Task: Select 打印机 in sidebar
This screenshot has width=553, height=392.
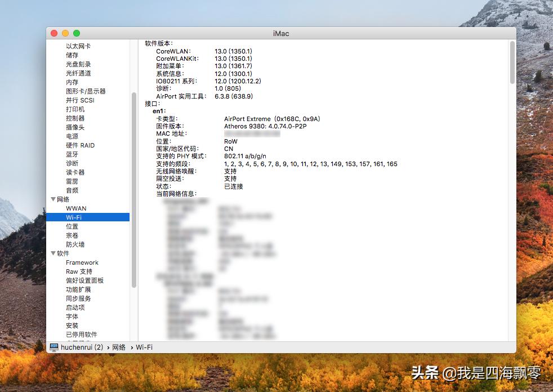Action: pyautogui.click(x=75, y=109)
